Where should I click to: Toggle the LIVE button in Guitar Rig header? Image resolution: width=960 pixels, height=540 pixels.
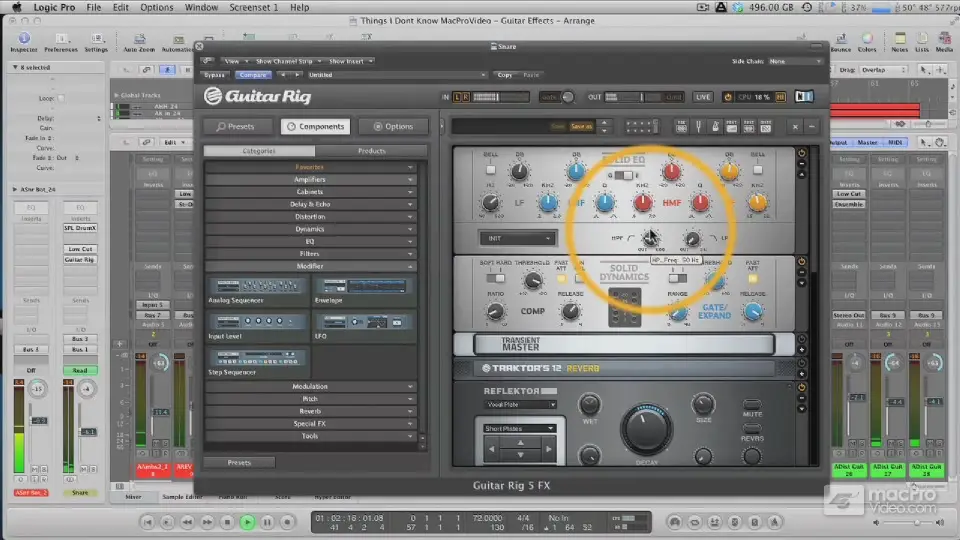coord(702,97)
